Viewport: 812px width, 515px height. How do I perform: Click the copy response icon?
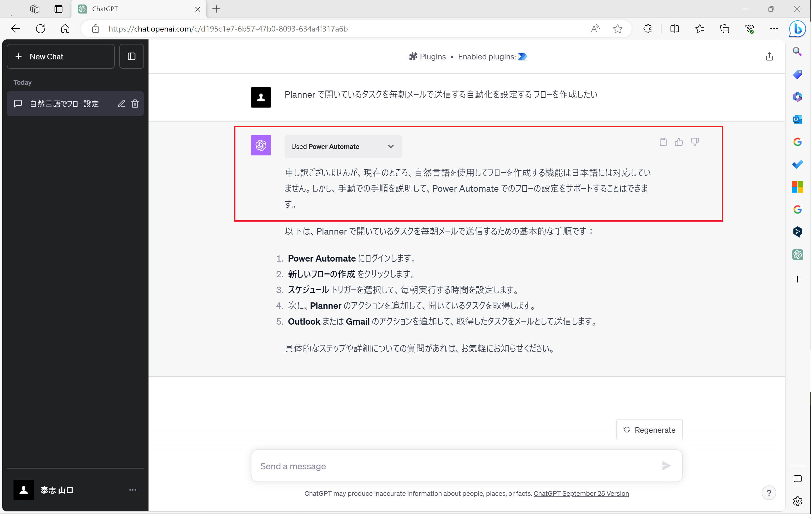[663, 142]
